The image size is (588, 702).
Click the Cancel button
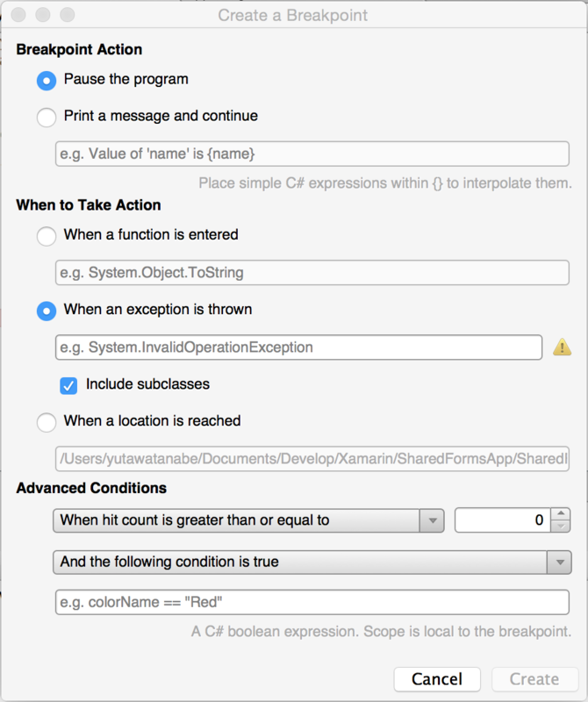(x=437, y=679)
